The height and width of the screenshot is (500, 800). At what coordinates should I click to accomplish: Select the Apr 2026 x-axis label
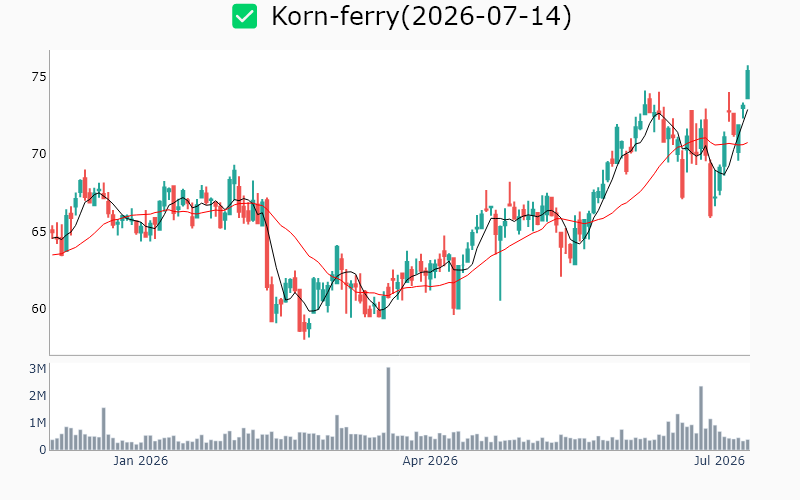coord(430,461)
